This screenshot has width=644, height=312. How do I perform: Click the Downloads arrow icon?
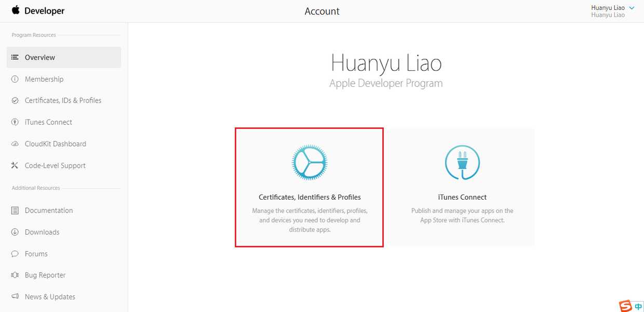click(15, 232)
